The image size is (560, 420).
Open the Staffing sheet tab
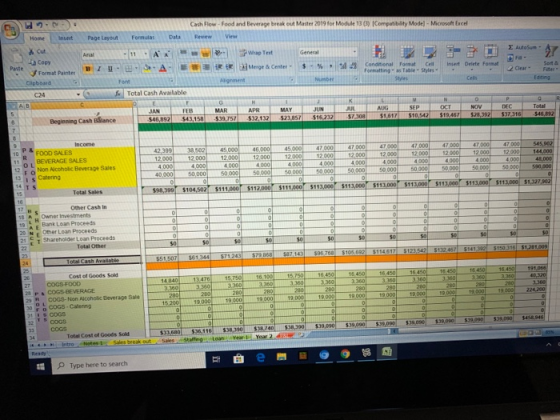tap(193, 339)
